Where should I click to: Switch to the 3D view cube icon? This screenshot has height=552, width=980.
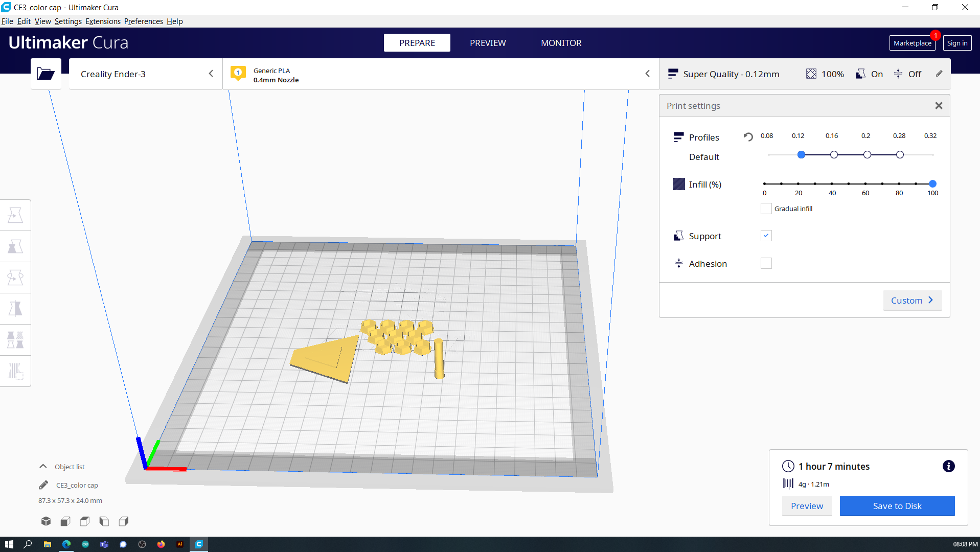[x=46, y=521]
